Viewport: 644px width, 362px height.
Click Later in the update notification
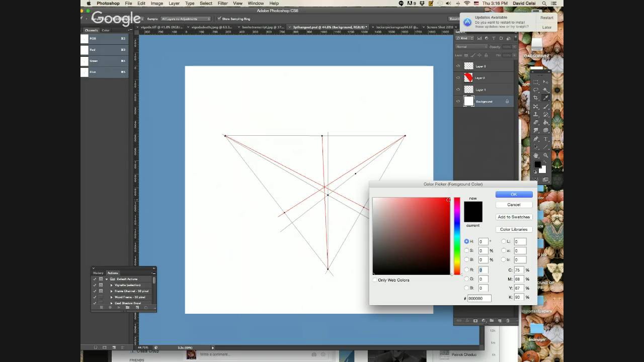[x=547, y=27]
